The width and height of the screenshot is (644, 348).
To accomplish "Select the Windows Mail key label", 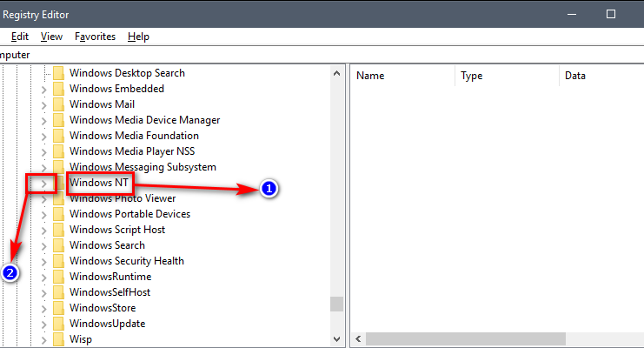I will point(102,104).
